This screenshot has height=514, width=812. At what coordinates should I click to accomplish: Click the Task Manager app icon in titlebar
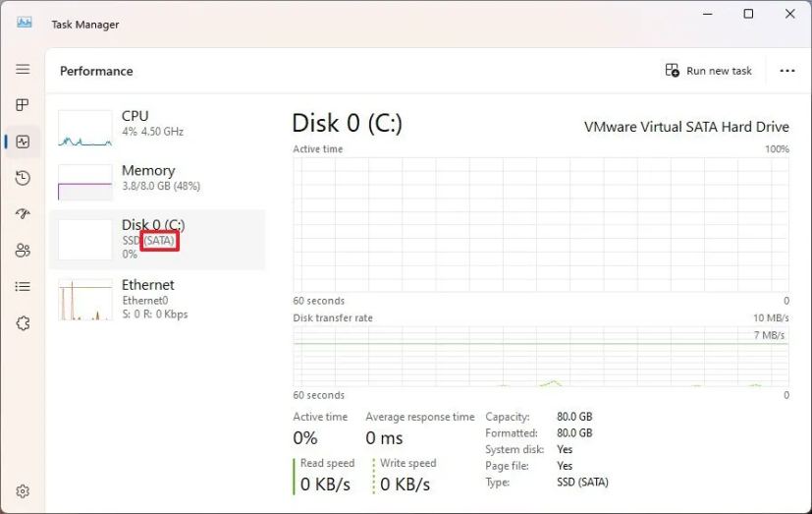pyautogui.click(x=24, y=23)
